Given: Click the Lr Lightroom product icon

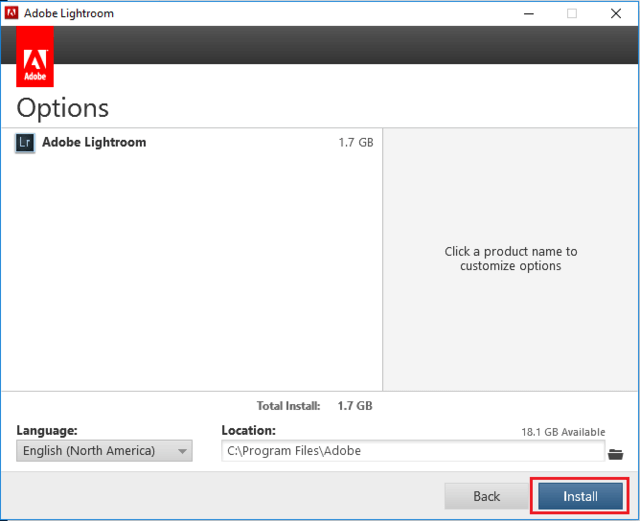Looking at the screenshot, I should coord(25,143).
